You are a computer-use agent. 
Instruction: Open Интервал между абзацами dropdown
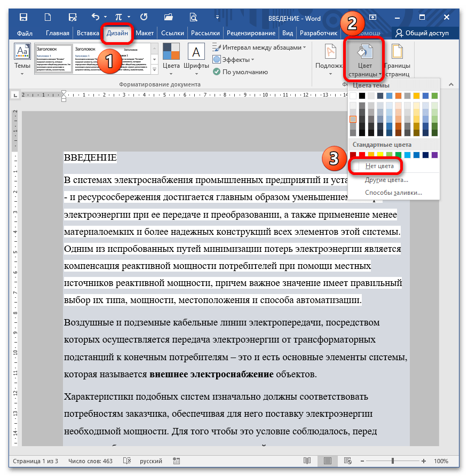259,47
